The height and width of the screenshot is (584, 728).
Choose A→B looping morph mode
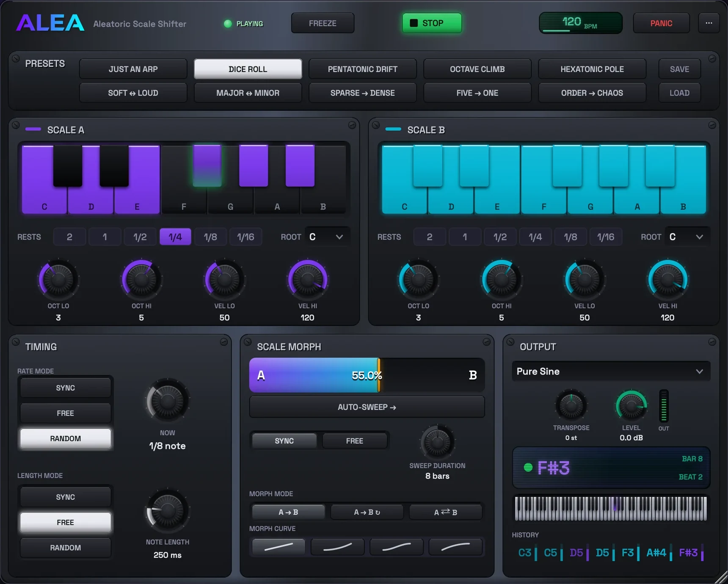367,512
